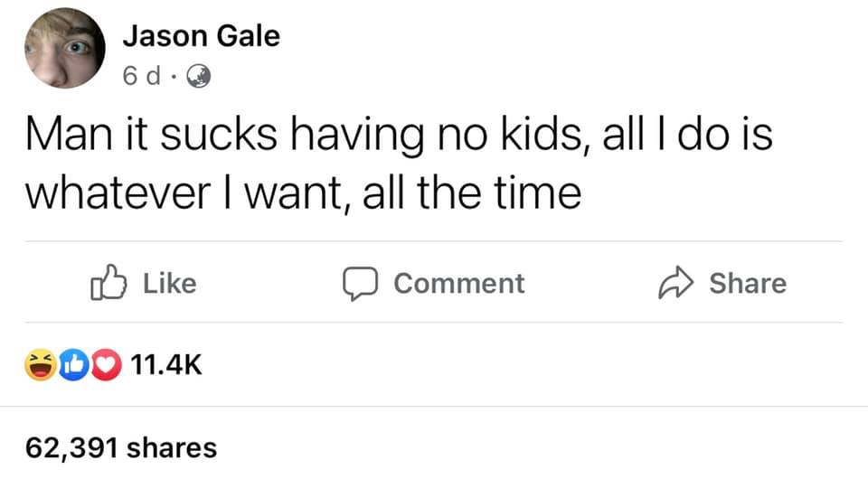Click the '6 d' post timestamp

(x=140, y=78)
